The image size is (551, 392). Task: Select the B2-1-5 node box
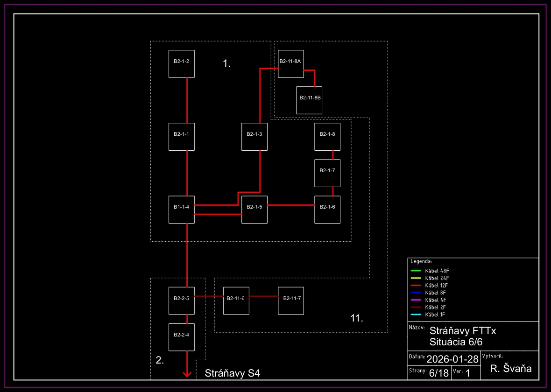click(x=254, y=210)
